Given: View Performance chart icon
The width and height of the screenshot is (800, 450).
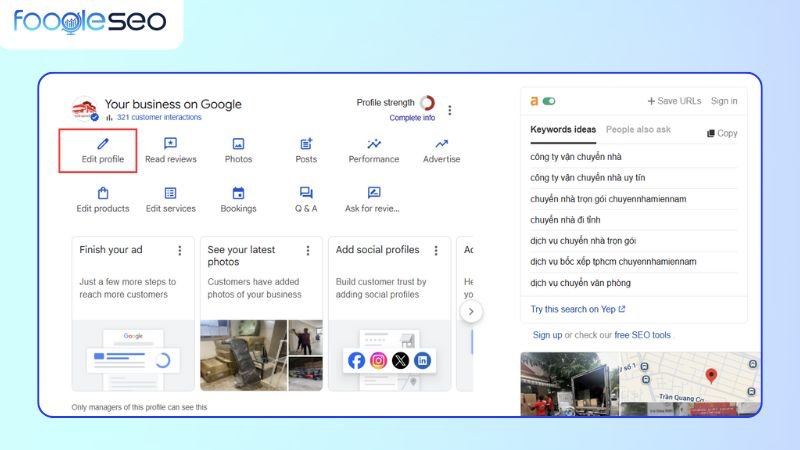Looking at the screenshot, I should coord(374,144).
